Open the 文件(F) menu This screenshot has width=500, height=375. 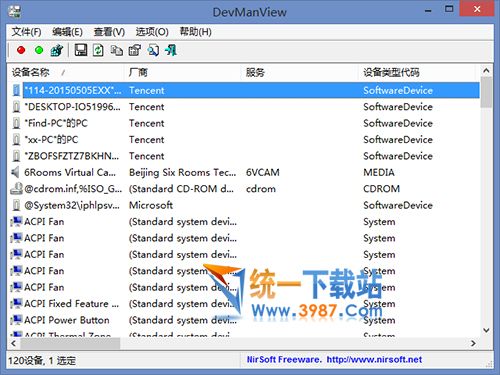click(x=27, y=32)
